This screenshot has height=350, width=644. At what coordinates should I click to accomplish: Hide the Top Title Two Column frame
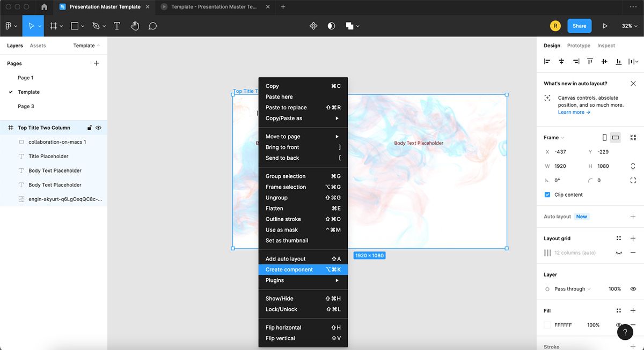pyautogui.click(x=98, y=128)
